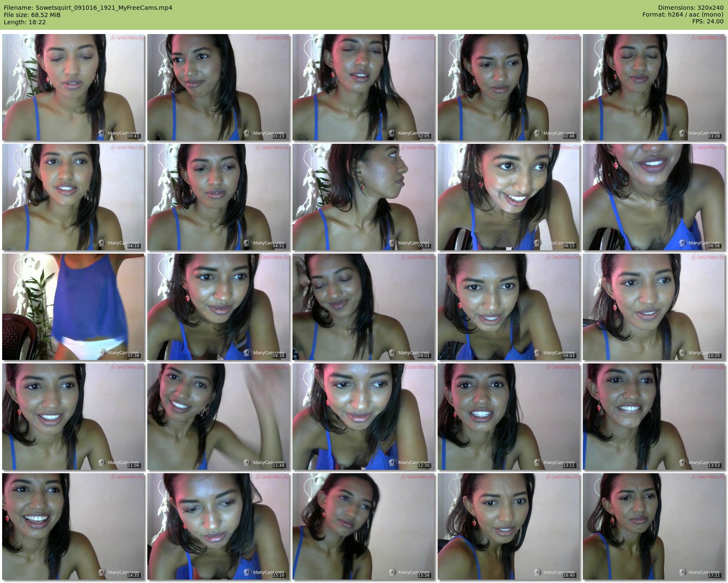Open the frame timestamped 13:53
The width and height of the screenshot is (728, 583).
coord(654,417)
